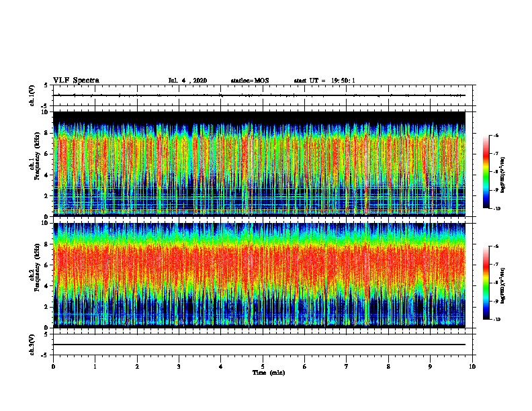Screen dimensions: 532x411
Task: Click time axis tick label "1"
Action: pyautogui.click(x=95, y=366)
